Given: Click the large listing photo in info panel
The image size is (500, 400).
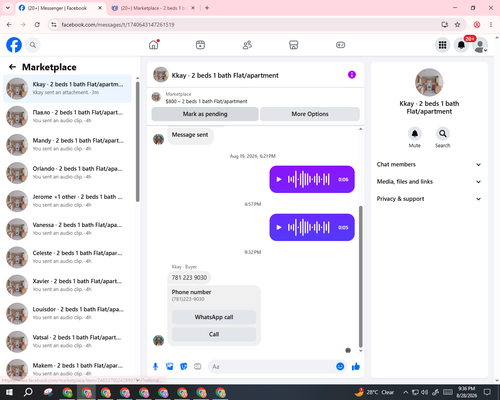Looking at the screenshot, I should [429, 82].
